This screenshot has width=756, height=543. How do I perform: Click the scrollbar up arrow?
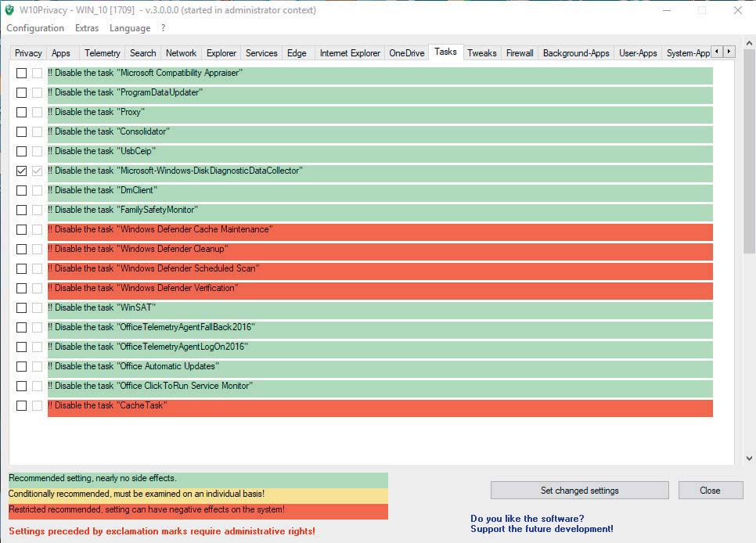(x=749, y=43)
